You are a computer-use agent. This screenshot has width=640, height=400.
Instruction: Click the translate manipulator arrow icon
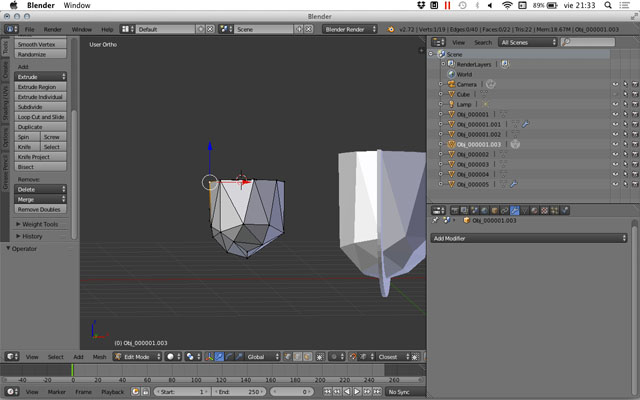point(219,357)
